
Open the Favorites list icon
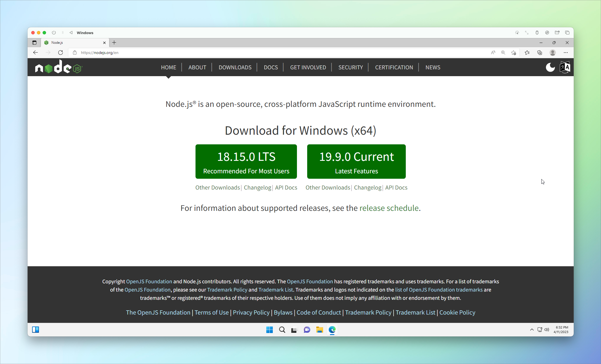click(527, 53)
